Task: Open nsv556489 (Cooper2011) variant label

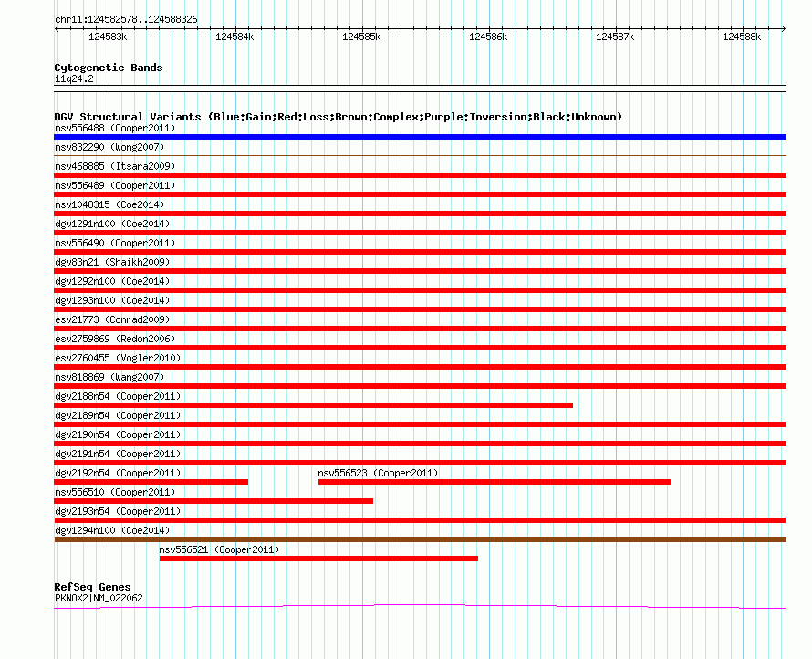Action: 115,185
